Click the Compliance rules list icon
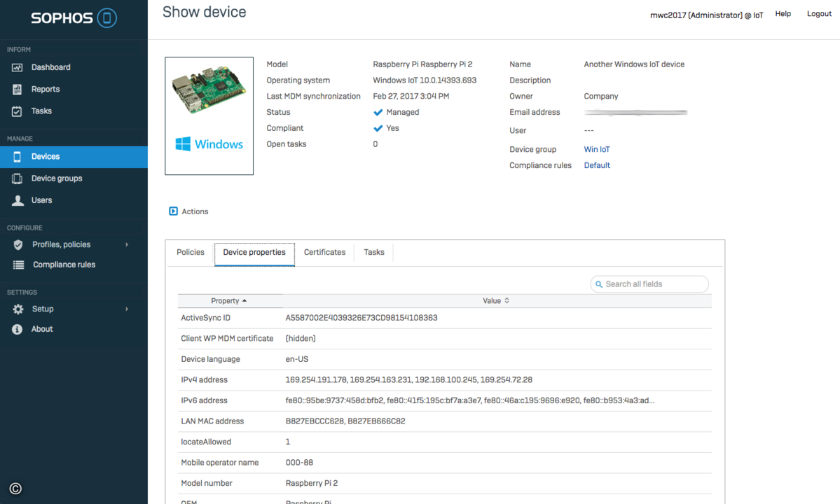Screen dimensions: 840x504 [18, 265]
